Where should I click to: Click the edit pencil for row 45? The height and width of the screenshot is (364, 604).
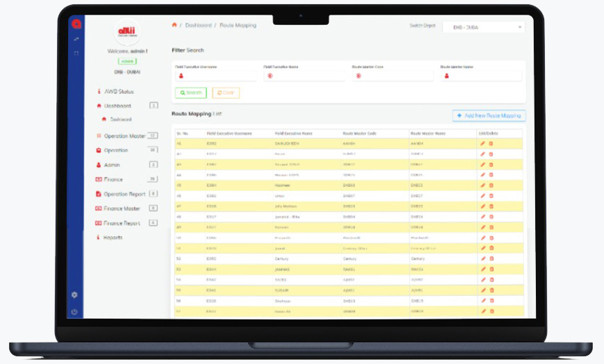tap(483, 185)
